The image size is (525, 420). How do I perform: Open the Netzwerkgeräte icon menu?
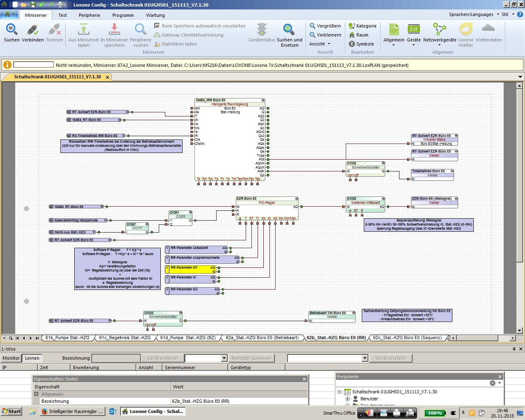tap(439, 30)
